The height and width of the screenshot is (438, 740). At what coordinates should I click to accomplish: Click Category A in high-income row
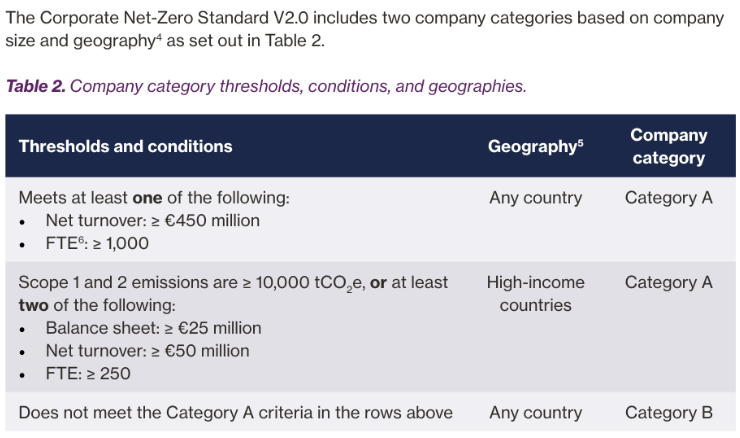coord(669,282)
